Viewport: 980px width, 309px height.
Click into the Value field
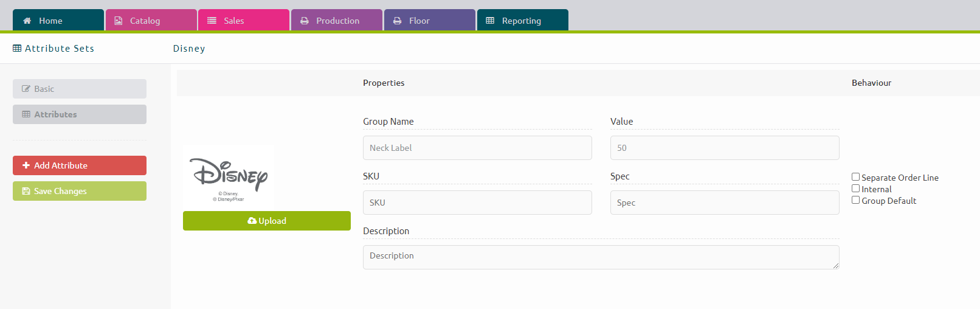click(x=725, y=148)
